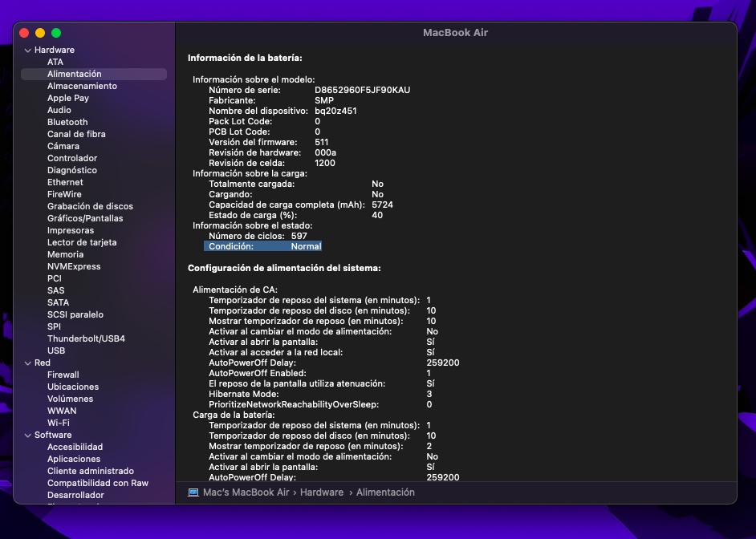Select the Alimentación sidebar item
Viewport: 756px width, 539px height.
pos(74,74)
